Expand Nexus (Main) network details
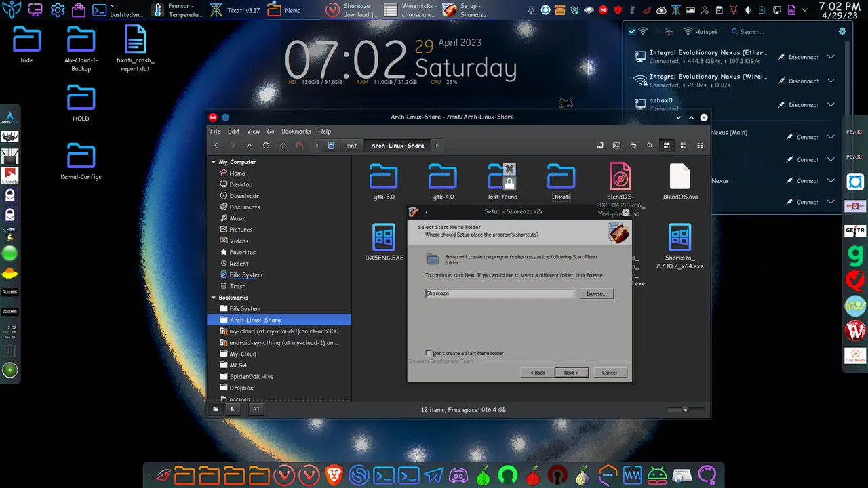868x488 pixels. click(x=831, y=137)
